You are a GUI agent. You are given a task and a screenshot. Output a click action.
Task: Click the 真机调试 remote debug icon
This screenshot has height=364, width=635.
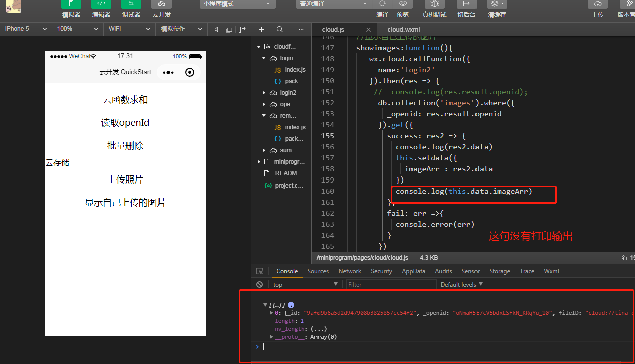pos(434,4)
